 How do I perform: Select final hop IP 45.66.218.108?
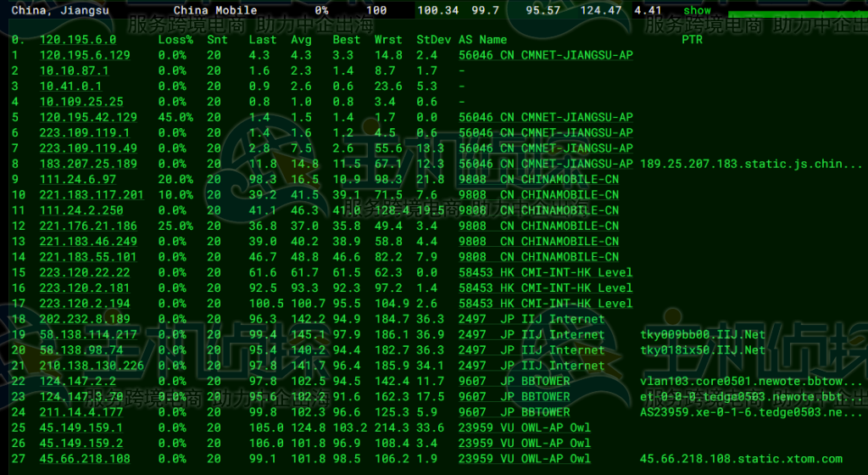[85, 459]
